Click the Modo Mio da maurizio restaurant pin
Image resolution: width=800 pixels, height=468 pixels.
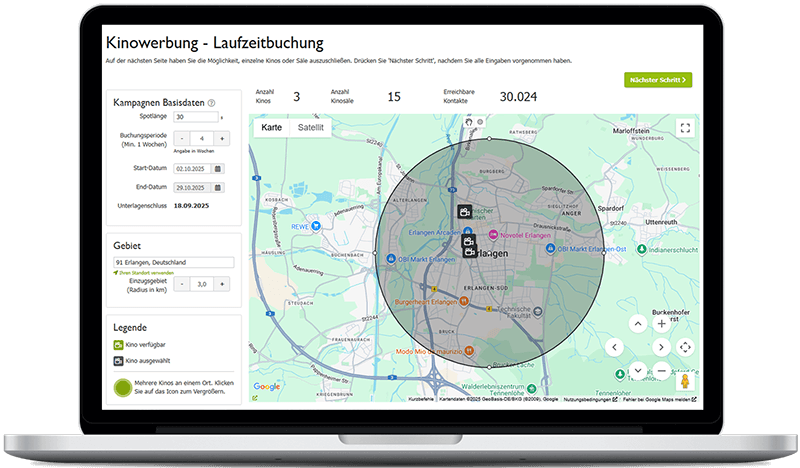click(469, 351)
